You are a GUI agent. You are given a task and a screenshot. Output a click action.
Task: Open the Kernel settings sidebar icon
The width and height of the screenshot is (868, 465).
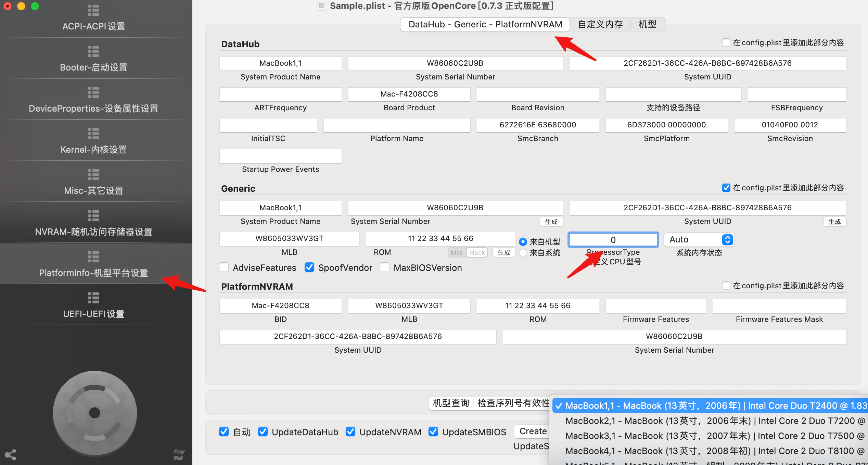[x=93, y=134]
